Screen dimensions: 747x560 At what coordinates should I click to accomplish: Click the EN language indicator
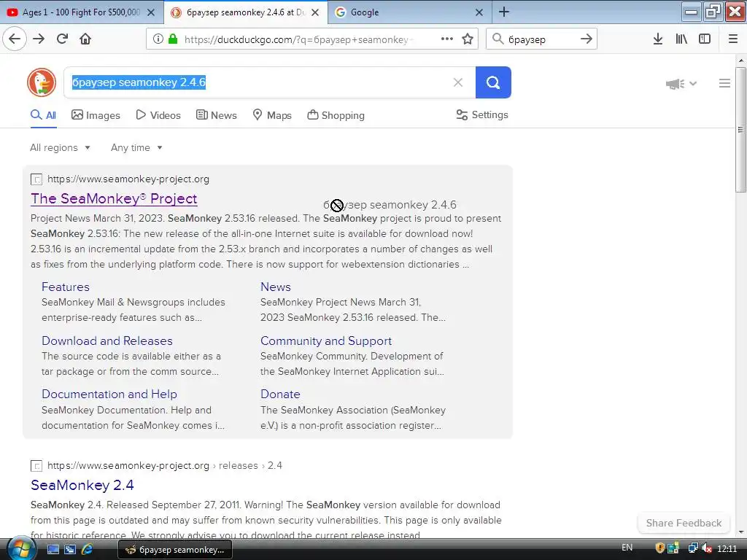[627, 548]
